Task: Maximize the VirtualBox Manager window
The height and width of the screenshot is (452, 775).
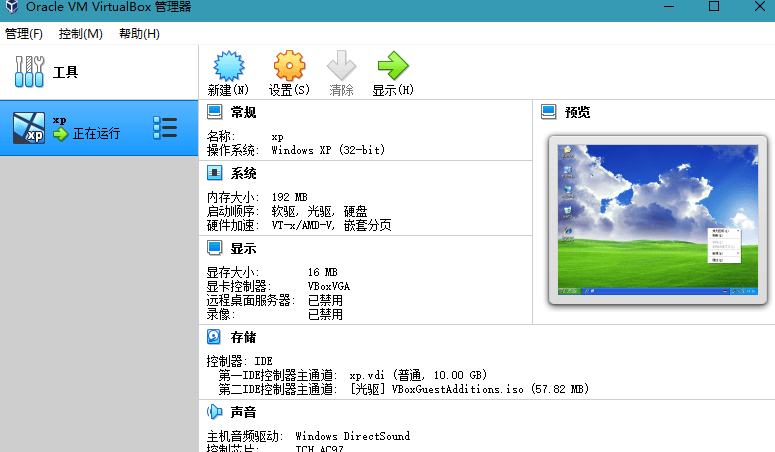Action: pos(714,6)
